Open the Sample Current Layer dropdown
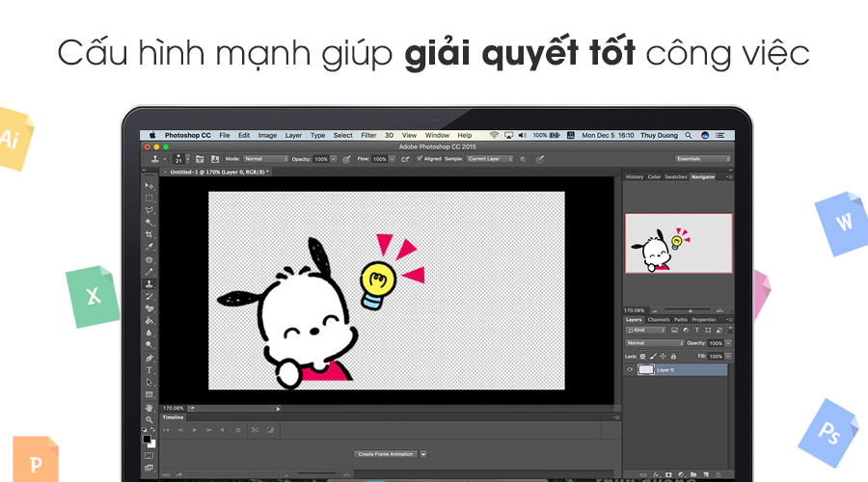Screen dimensions: 868x482 point(490,158)
